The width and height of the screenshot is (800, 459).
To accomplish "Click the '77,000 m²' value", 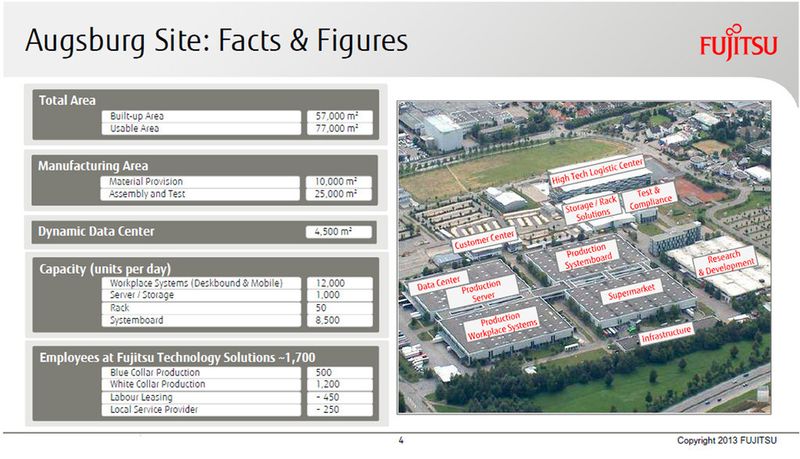I will tap(337, 129).
